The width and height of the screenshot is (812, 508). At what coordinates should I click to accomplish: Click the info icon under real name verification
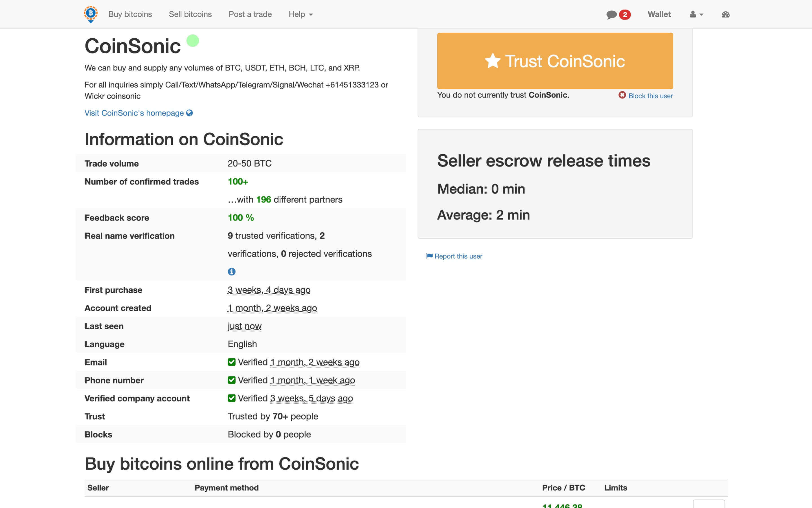pos(232,271)
